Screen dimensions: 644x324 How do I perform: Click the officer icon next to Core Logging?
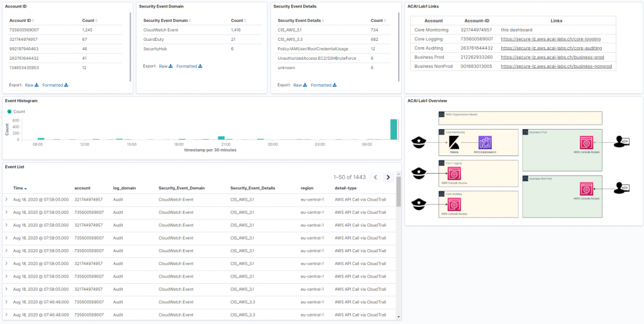click(418, 173)
